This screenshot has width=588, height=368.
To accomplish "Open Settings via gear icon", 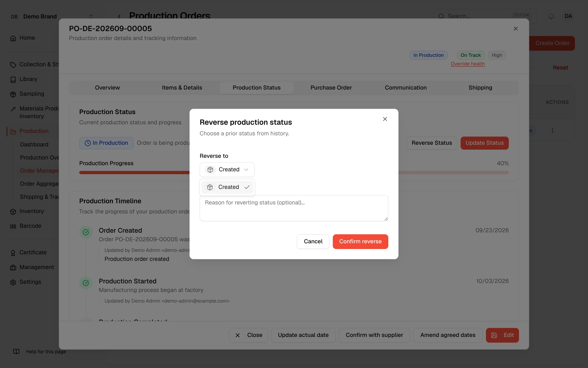I will point(13,282).
